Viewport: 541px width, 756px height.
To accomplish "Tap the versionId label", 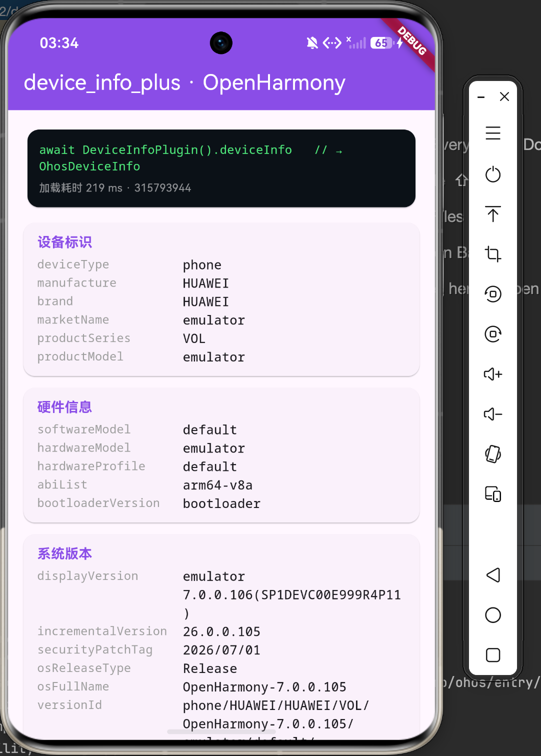I will (69, 705).
